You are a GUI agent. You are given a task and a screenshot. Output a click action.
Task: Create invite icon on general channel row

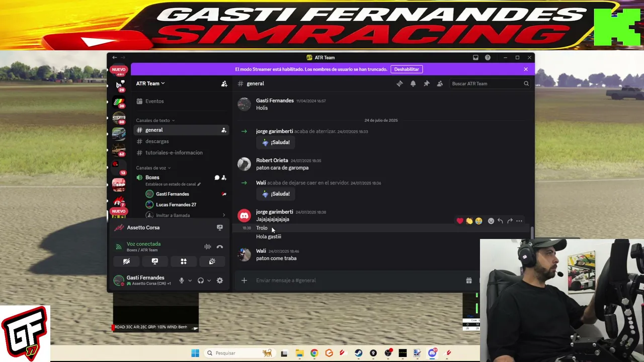(224, 130)
